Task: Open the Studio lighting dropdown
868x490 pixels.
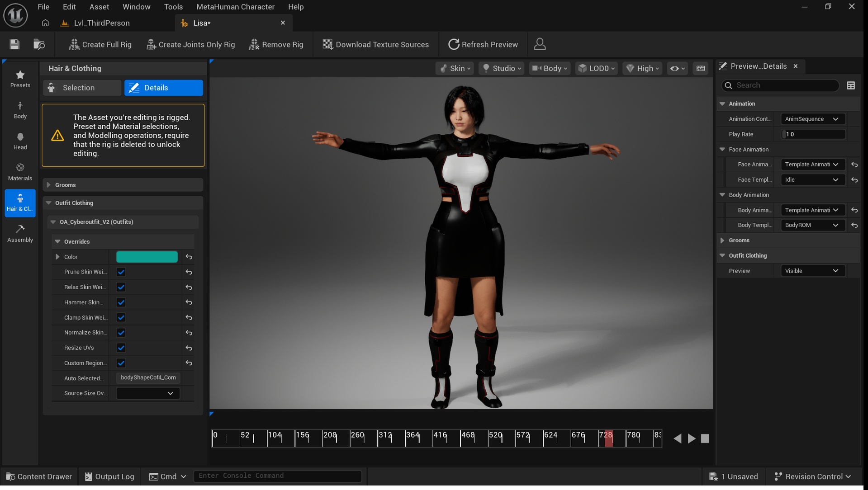Action: click(x=502, y=68)
